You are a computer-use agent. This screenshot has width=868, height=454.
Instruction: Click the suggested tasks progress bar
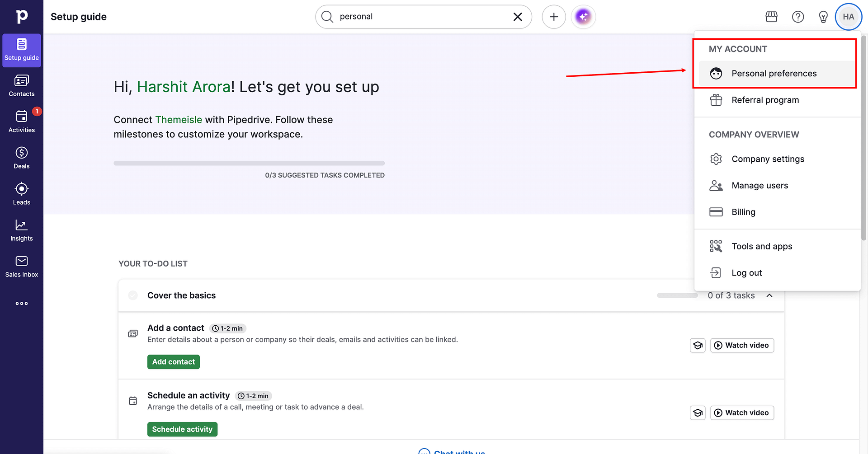[249, 163]
